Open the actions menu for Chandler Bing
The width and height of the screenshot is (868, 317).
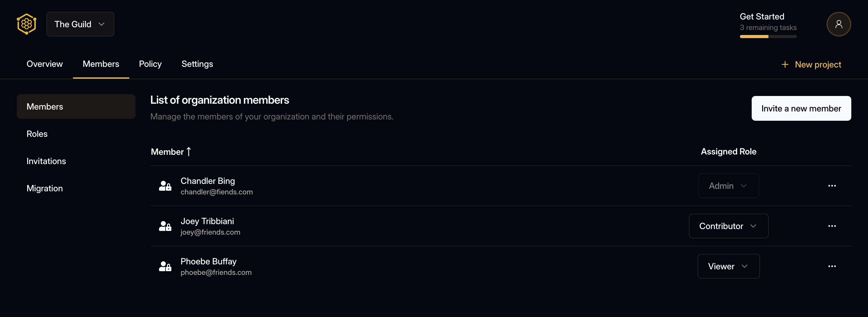pyautogui.click(x=831, y=186)
